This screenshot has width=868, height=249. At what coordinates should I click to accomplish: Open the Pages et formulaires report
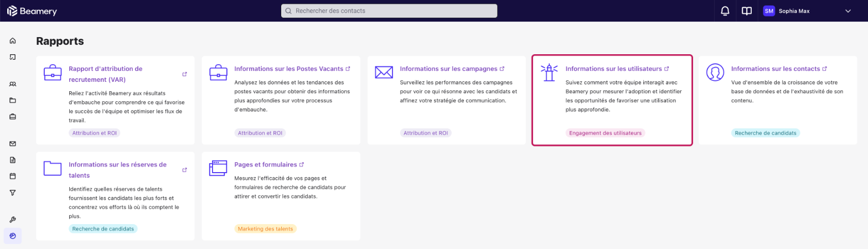tap(266, 164)
